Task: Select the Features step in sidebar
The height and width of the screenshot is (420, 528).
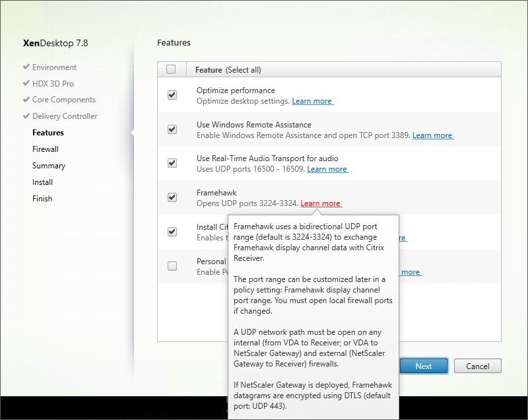Action: [x=48, y=133]
